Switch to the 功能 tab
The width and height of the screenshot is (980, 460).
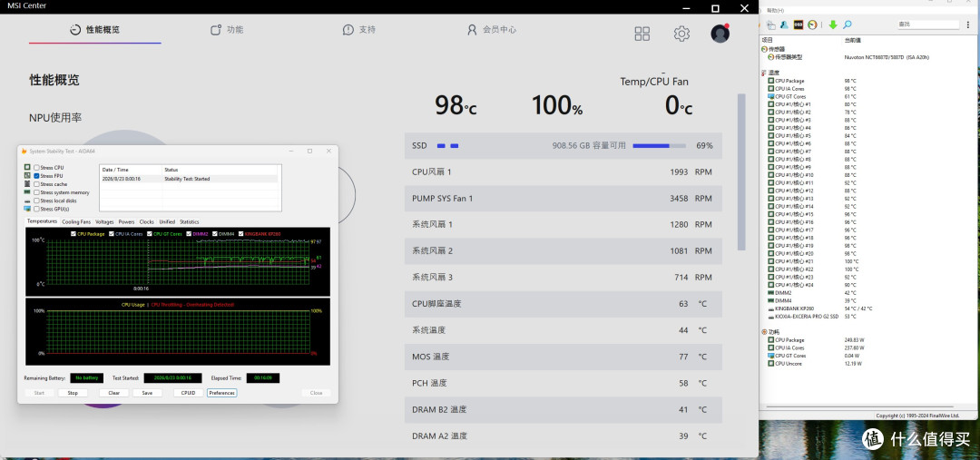[227, 30]
